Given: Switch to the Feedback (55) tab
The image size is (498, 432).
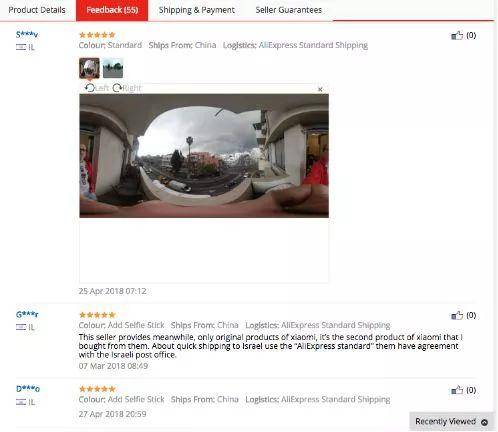Looking at the screenshot, I should click(x=112, y=10).
